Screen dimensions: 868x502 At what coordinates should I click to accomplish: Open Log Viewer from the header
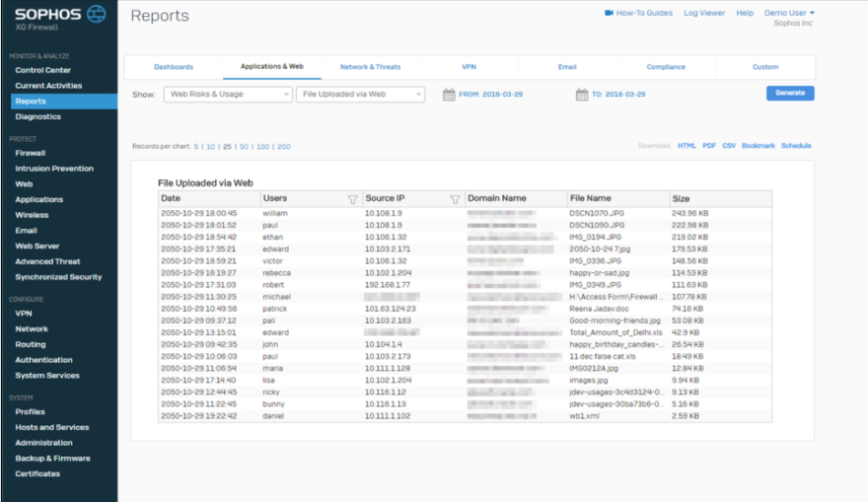[704, 13]
